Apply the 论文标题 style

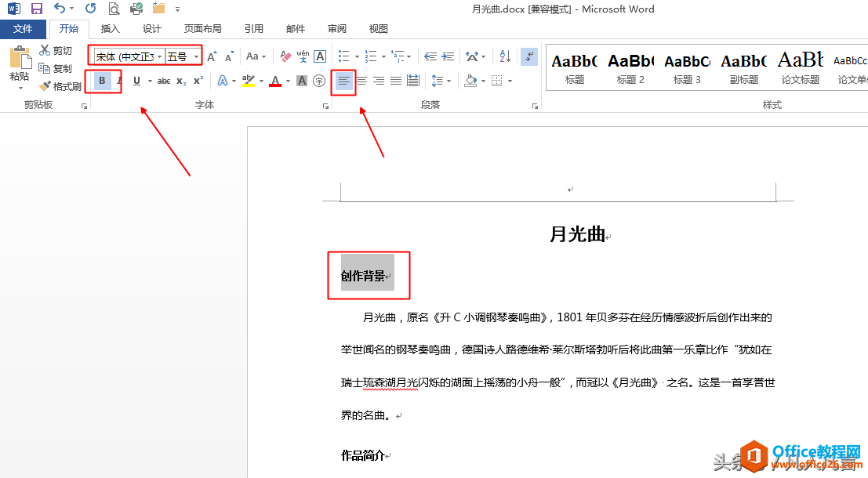click(x=801, y=68)
